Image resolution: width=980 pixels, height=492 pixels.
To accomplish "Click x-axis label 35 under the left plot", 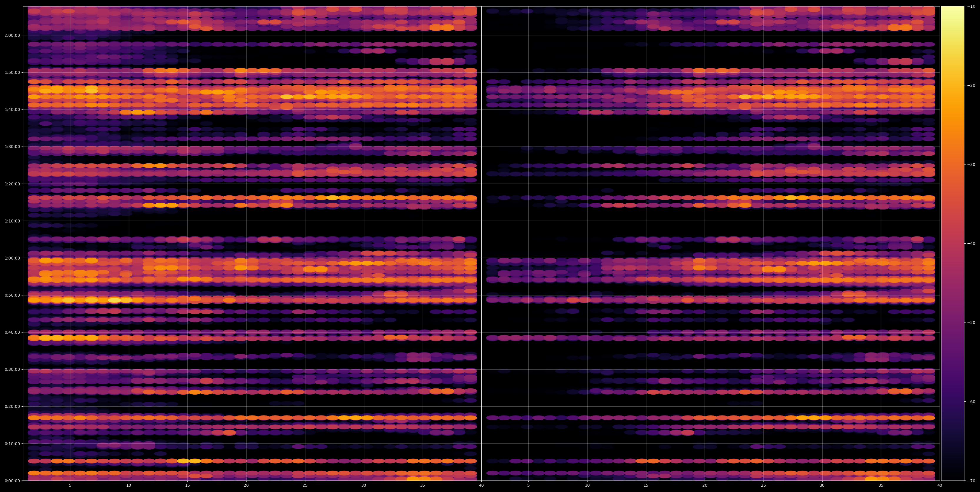I will 423,486.
